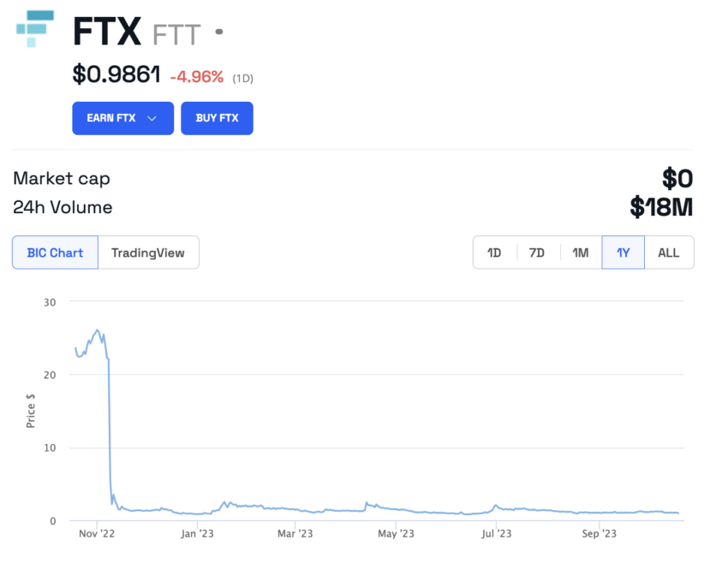Select the 7D time range
This screenshot has height=564, width=728.
537,252
